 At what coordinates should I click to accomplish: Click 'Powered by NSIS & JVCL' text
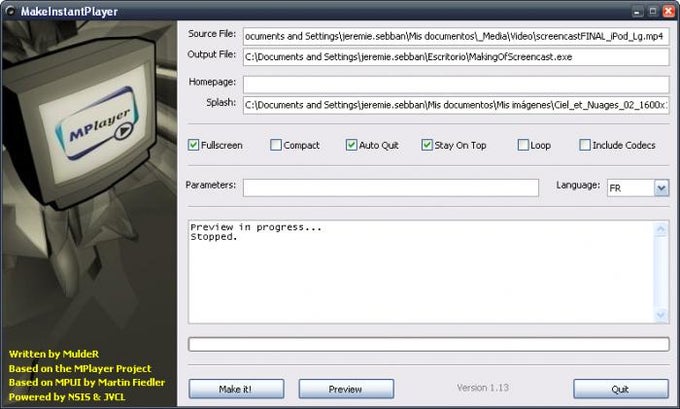(67, 396)
